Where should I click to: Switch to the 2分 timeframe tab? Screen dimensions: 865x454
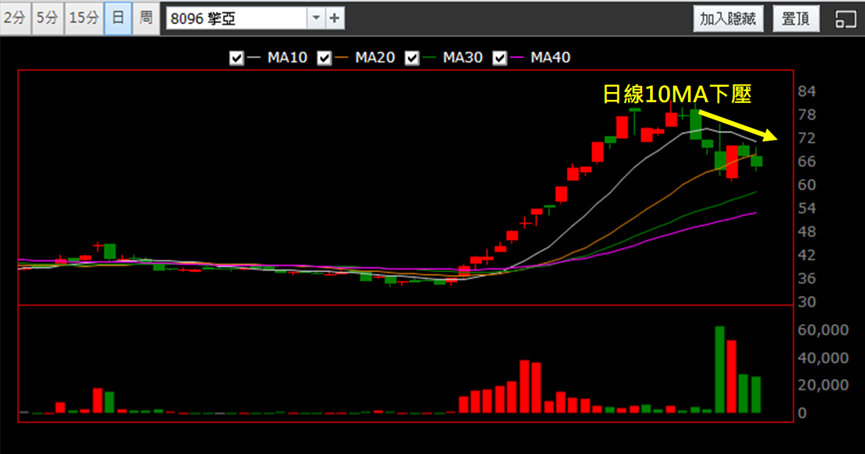pyautogui.click(x=15, y=18)
